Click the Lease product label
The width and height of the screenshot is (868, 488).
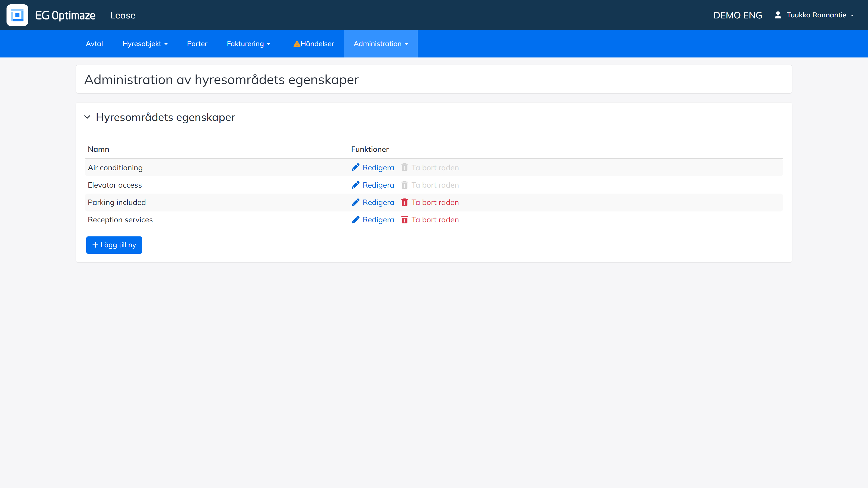(x=123, y=15)
